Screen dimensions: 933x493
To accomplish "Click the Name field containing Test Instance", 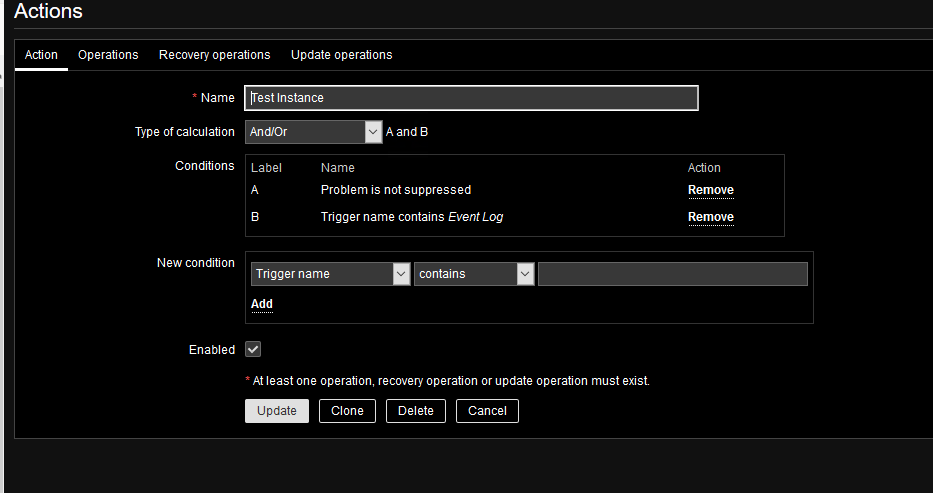I will click(x=471, y=98).
